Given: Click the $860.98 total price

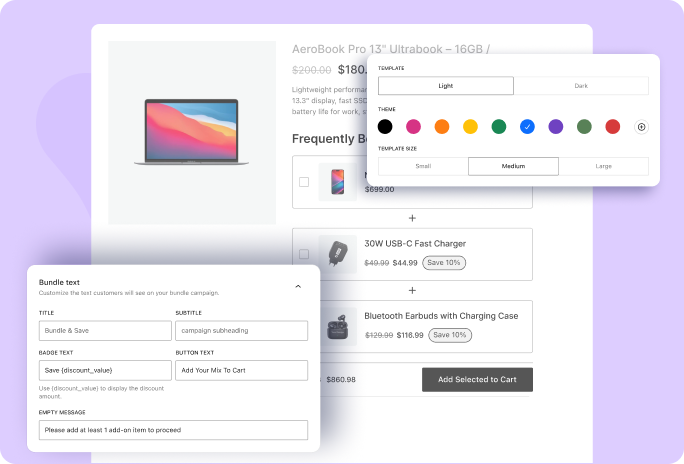Looking at the screenshot, I should tap(341, 379).
